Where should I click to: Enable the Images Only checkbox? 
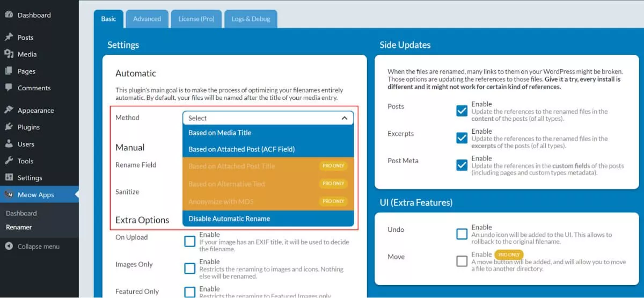click(x=189, y=268)
